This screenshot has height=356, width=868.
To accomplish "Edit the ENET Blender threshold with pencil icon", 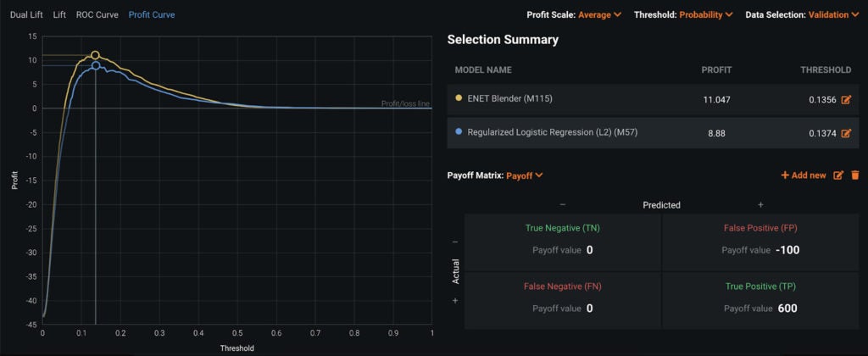I will [846, 100].
